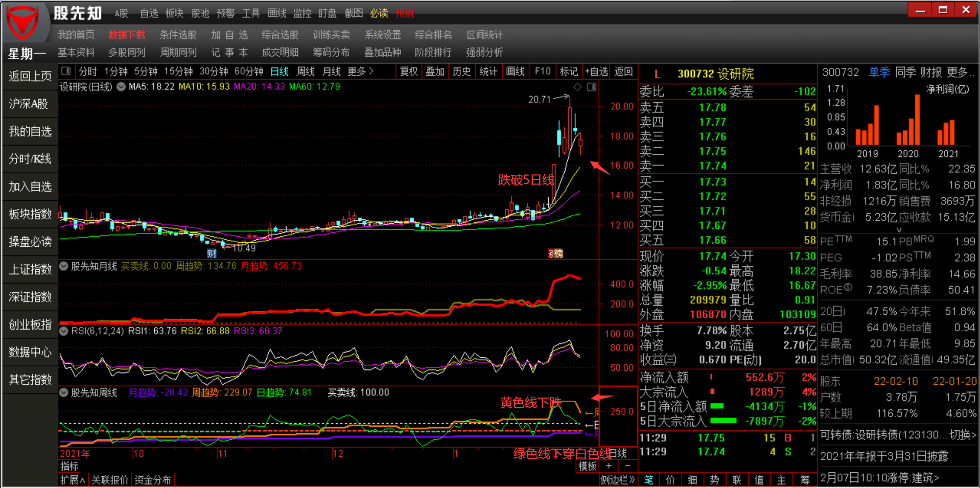980x488 pixels.
Task: Open the 历史 toolbar button
Action: (x=462, y=72)
